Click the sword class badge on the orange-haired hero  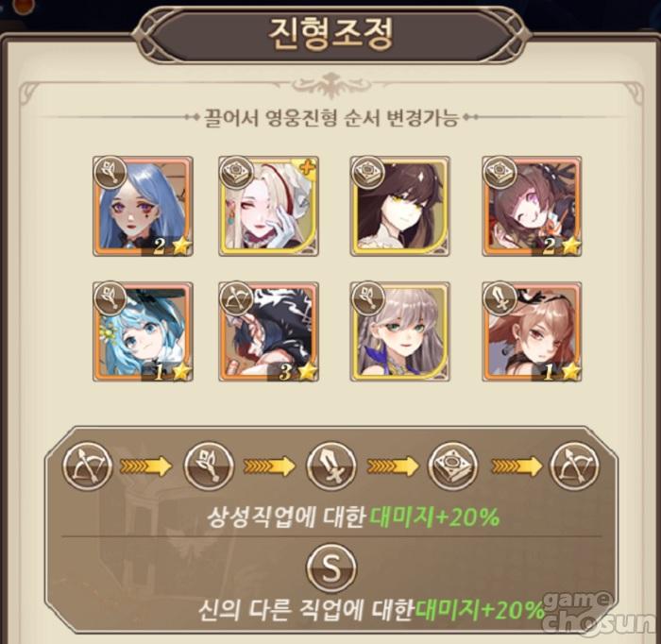tap(500, 298)
